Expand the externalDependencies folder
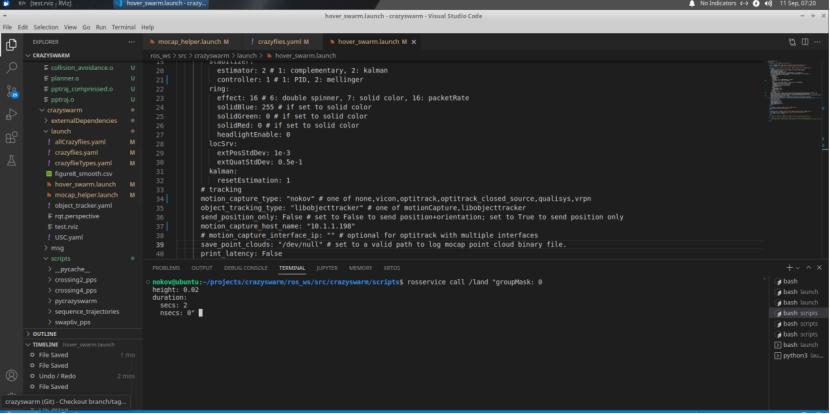830x414 pixels. 83,121
